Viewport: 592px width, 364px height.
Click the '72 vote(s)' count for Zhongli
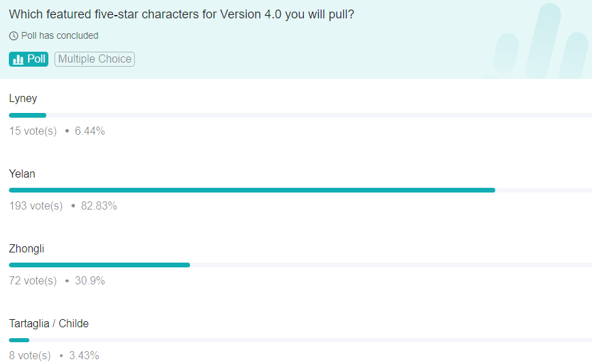coord(33,280)
